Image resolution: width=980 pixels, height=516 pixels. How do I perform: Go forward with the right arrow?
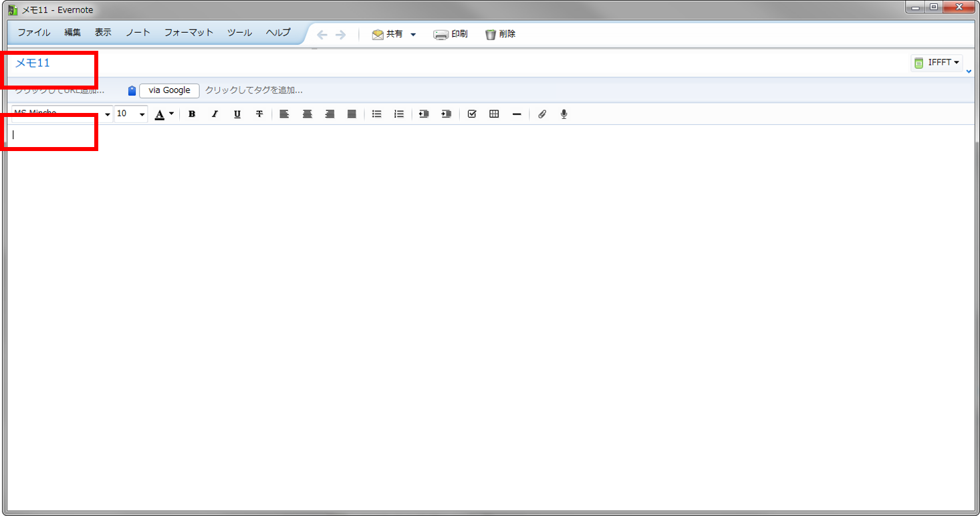341,35
